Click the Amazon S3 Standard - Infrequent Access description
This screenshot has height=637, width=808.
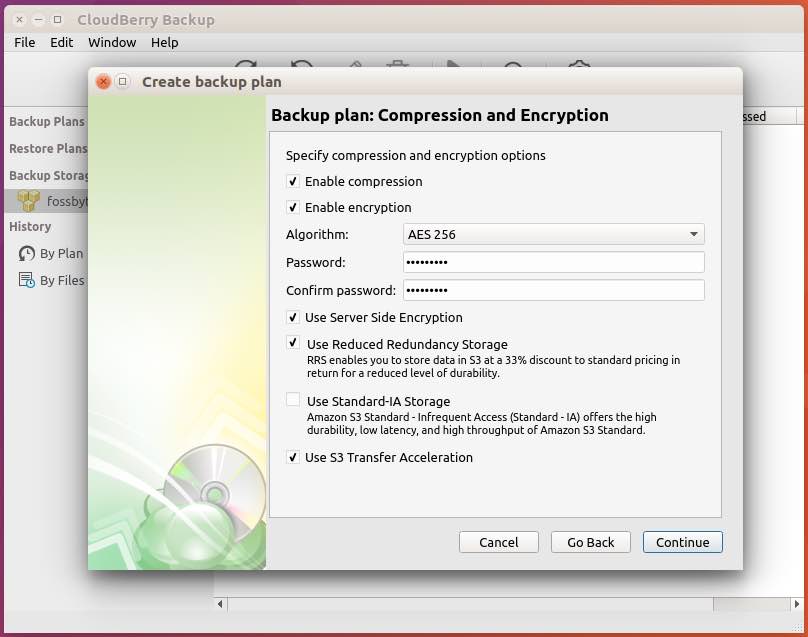(481, 424)
